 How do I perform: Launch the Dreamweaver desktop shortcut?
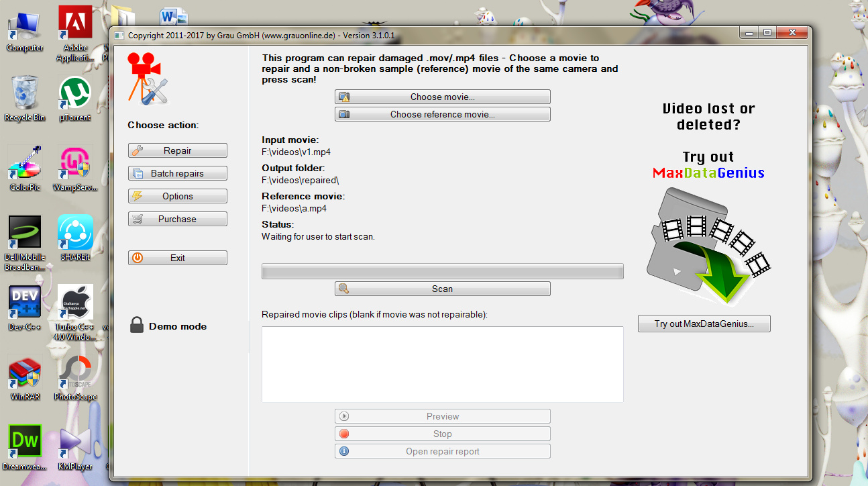click(x=25, y=443)
